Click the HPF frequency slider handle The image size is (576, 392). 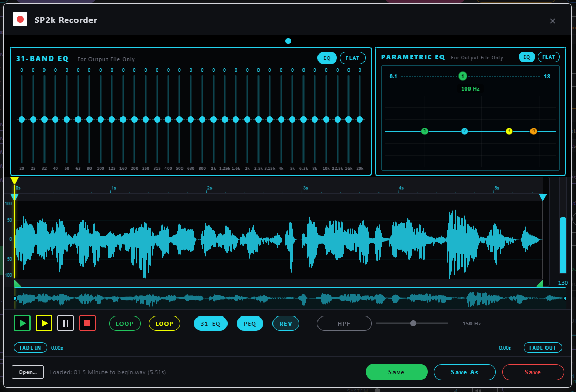[413, 323]
